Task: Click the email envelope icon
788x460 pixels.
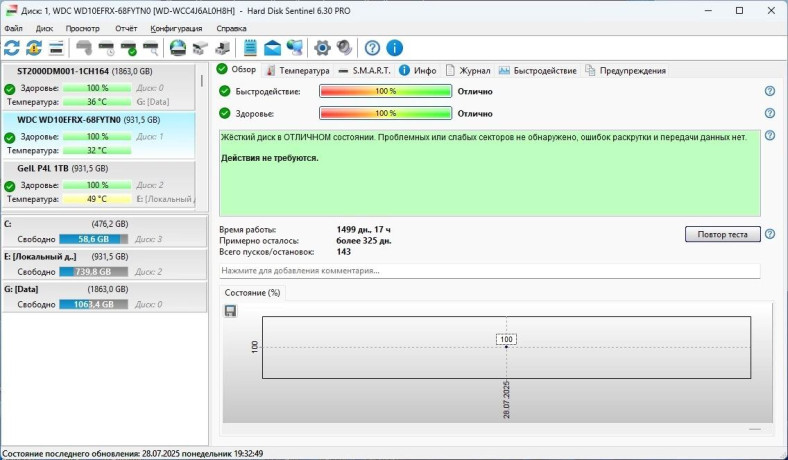Action: tap(272, 48)
